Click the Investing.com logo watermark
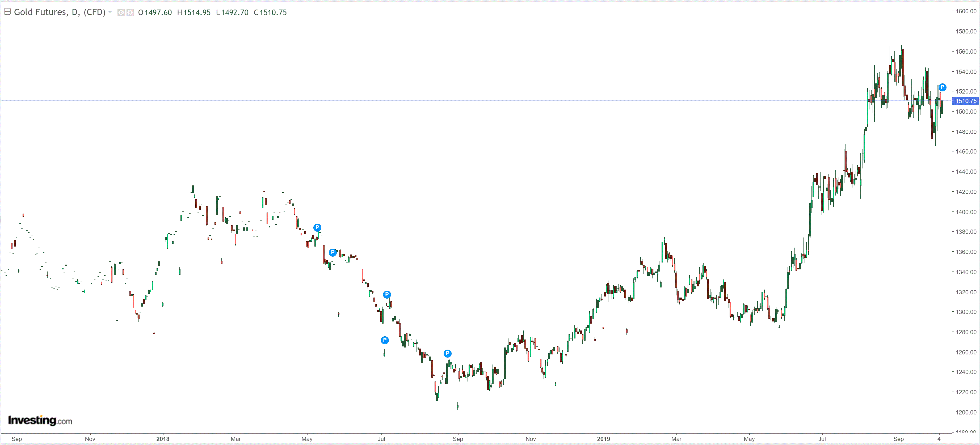This screenshot has height=445, width=980. coord(40,420)
